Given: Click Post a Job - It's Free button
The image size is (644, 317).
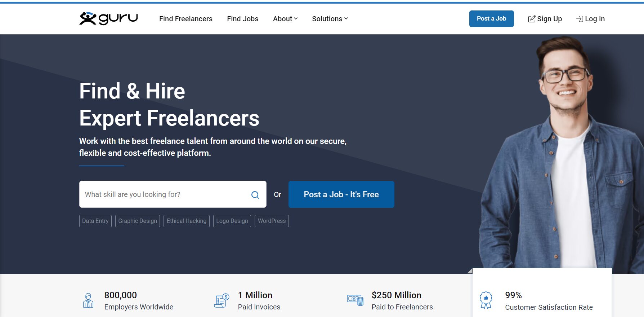Looking at the screenshot, I should (341, 194).
